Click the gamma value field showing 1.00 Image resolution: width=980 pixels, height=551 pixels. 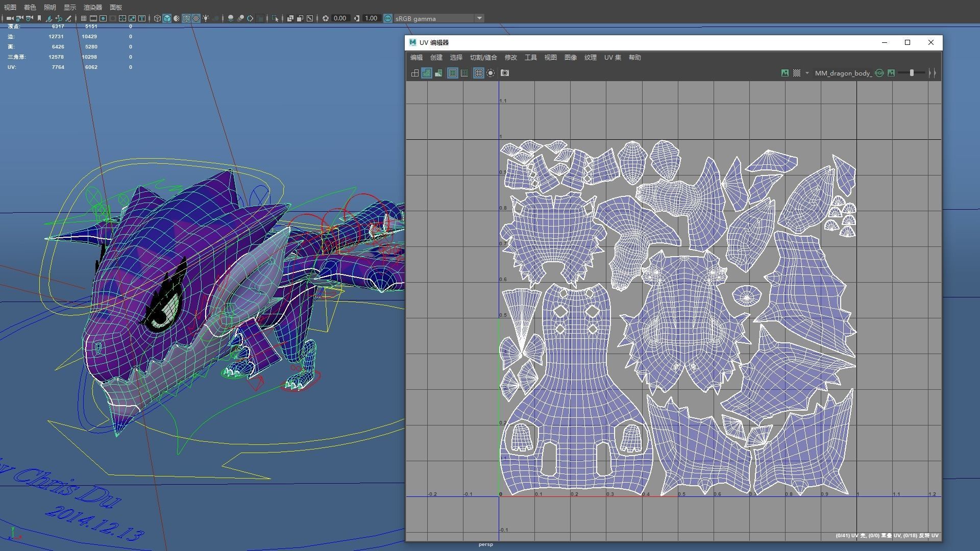tap(371, 18)
